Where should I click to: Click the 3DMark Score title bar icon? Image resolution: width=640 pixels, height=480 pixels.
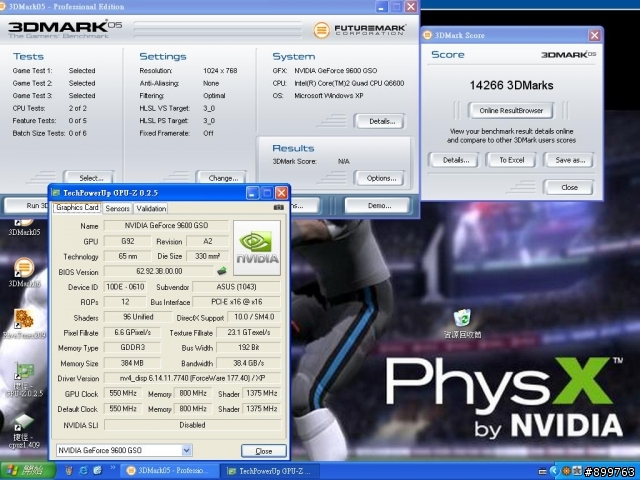pyautogui.click(x=427, y=36)
